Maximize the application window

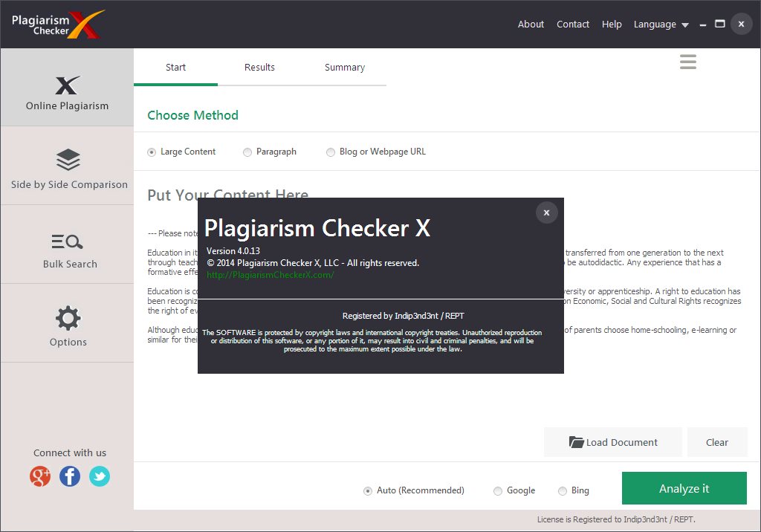click(719, 24)
